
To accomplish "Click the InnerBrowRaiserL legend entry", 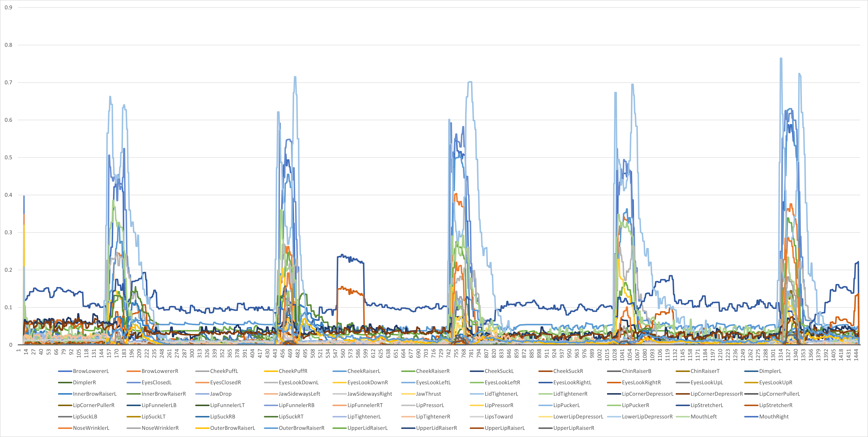I will point(95,394).
